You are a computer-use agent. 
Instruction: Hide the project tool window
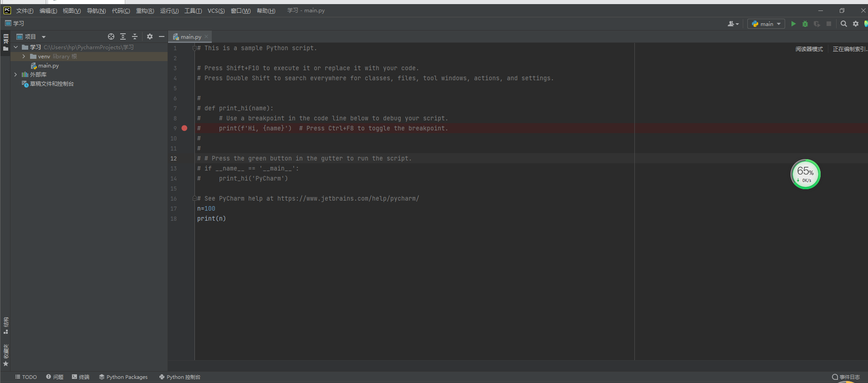click(162, 36)
